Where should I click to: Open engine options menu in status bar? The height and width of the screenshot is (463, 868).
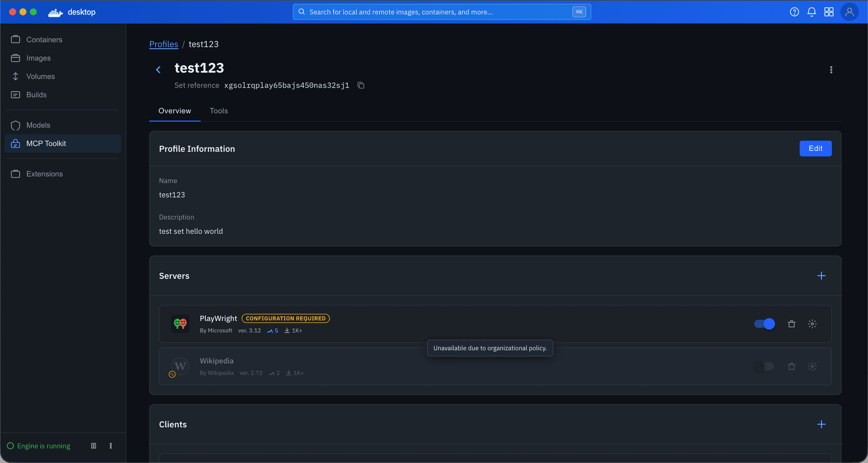[x=111, y=446]
